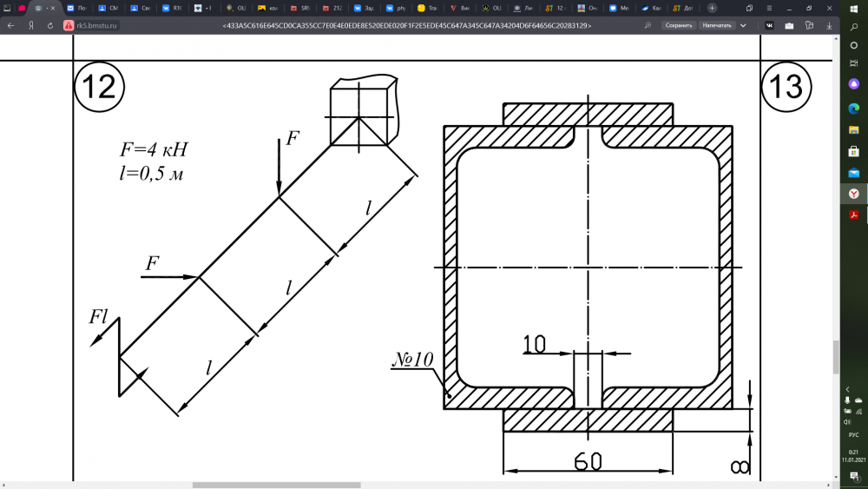Switch to the 'OLI' magnifier tab
Image resolution: width=868 pixels, height=489 pixels.
click(236, 9)
